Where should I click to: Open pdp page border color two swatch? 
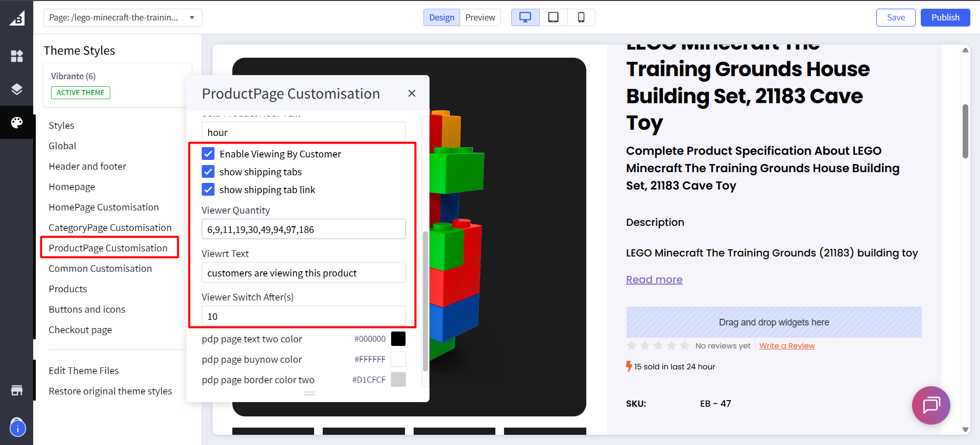tap(398, 380)
